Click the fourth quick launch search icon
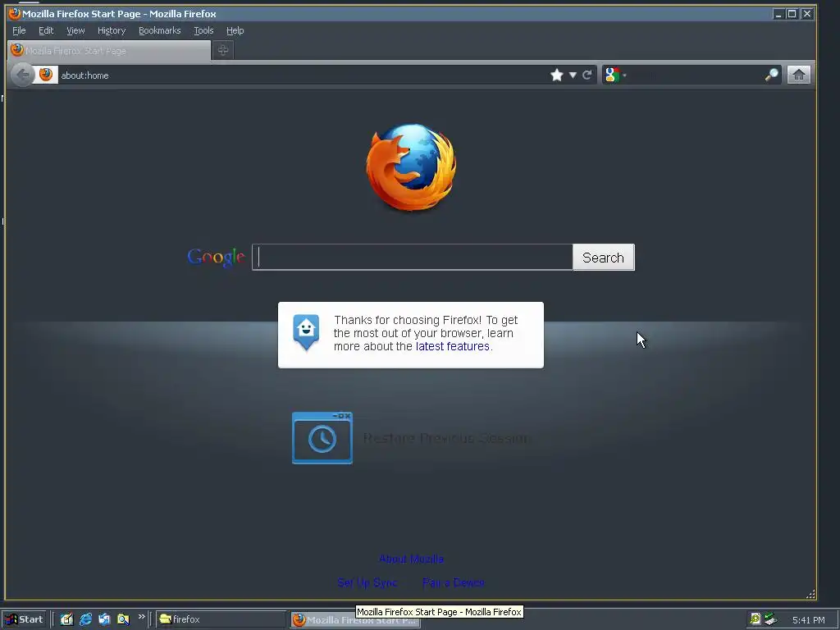840x630 pixels. click(x=123, y=619)
